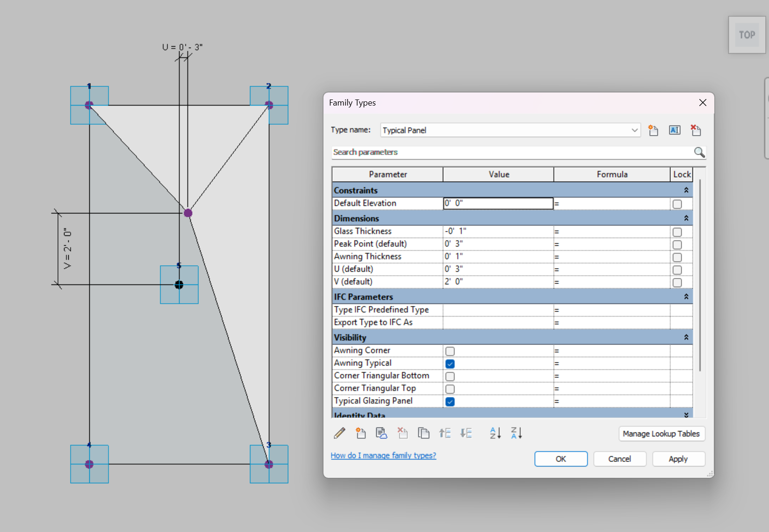Screen dimensions: 769x532
Task: Open the Type name dropdown
Action: click(x=634, y=130)
